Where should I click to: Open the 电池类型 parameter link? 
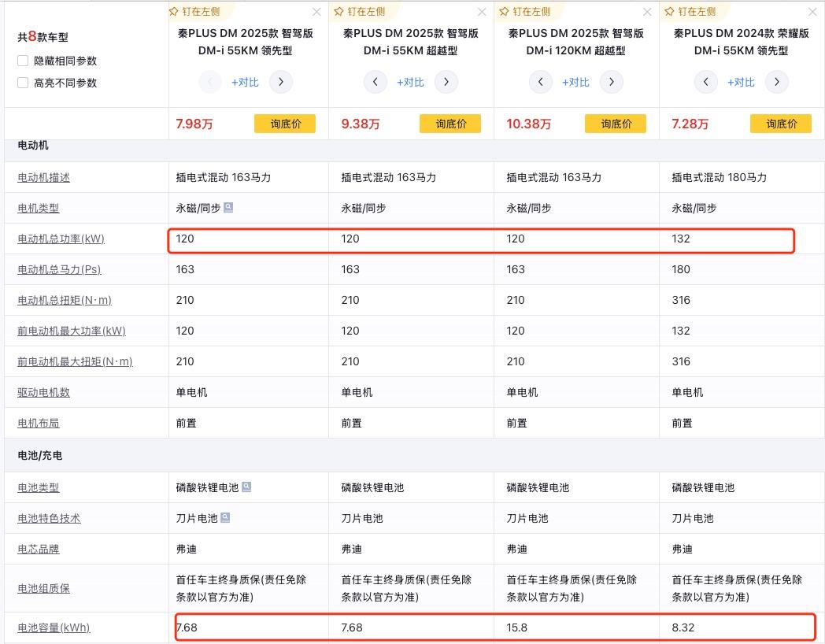click(x=39, y=488)
